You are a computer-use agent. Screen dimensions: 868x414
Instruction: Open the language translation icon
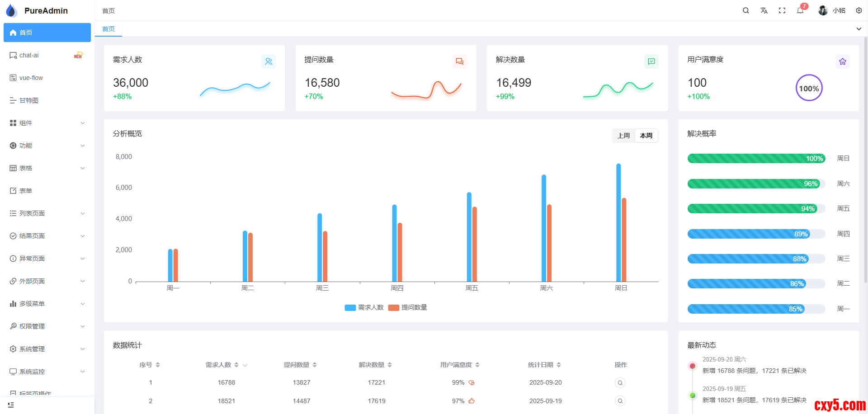click(764, 10)
